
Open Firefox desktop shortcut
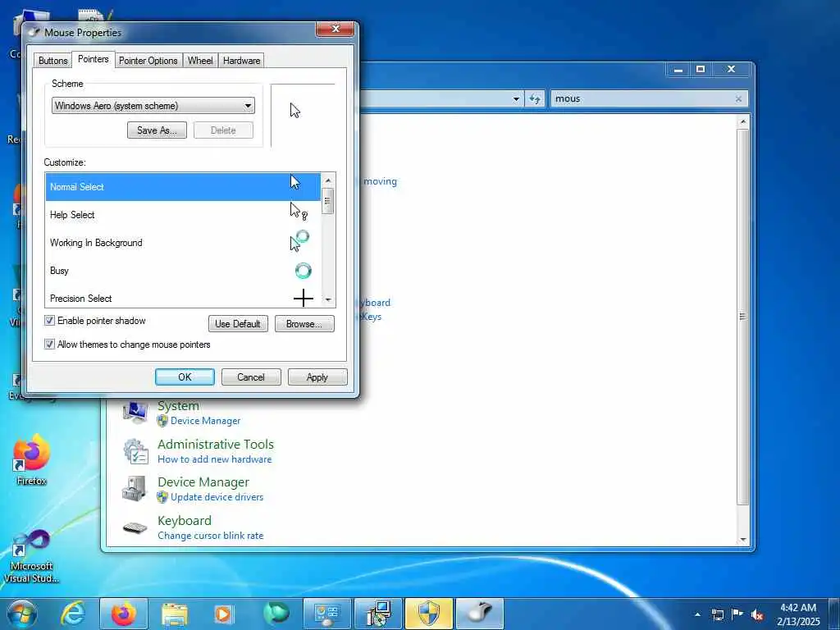(32, 459)
